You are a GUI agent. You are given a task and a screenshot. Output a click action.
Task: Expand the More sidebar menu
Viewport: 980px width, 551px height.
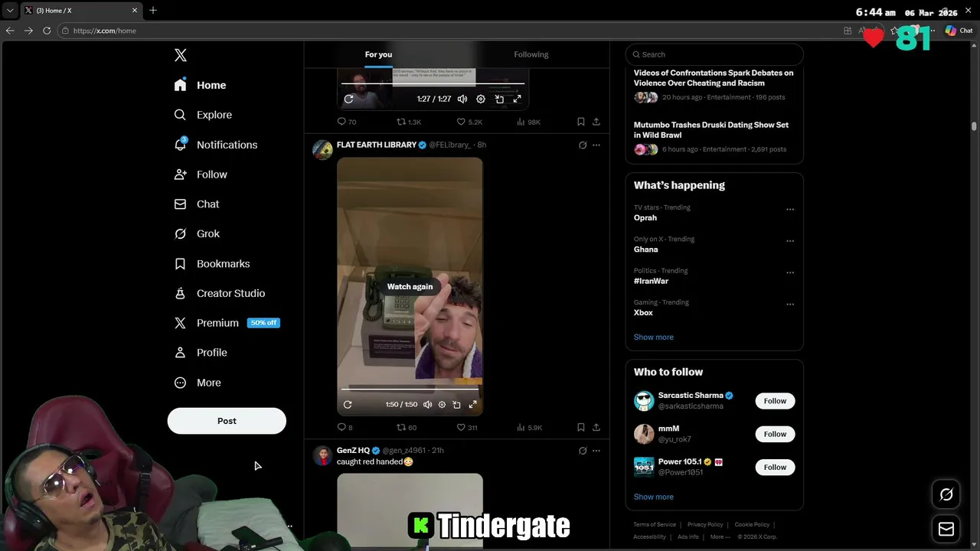click(198, 383)
